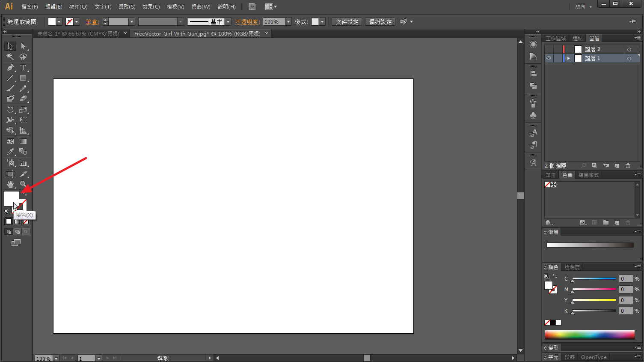Select the Perspective Grid tool

coord(23,131)
